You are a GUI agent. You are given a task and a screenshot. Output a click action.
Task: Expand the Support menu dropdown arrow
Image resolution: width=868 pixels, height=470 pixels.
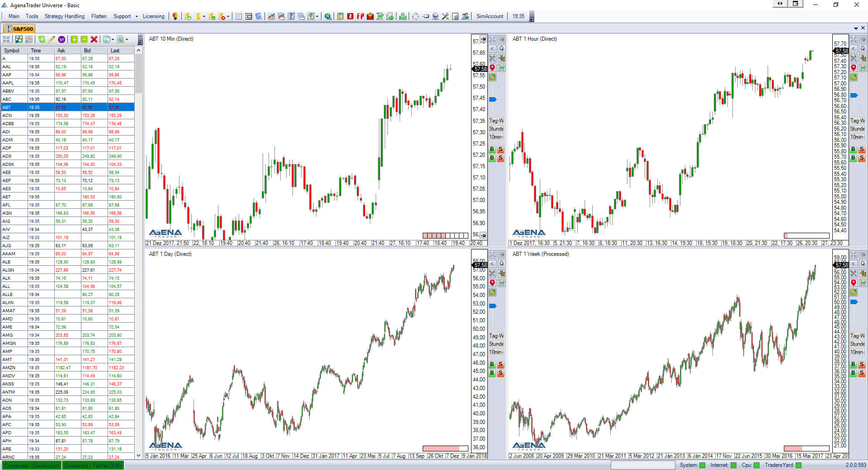(x=137, y=16)
